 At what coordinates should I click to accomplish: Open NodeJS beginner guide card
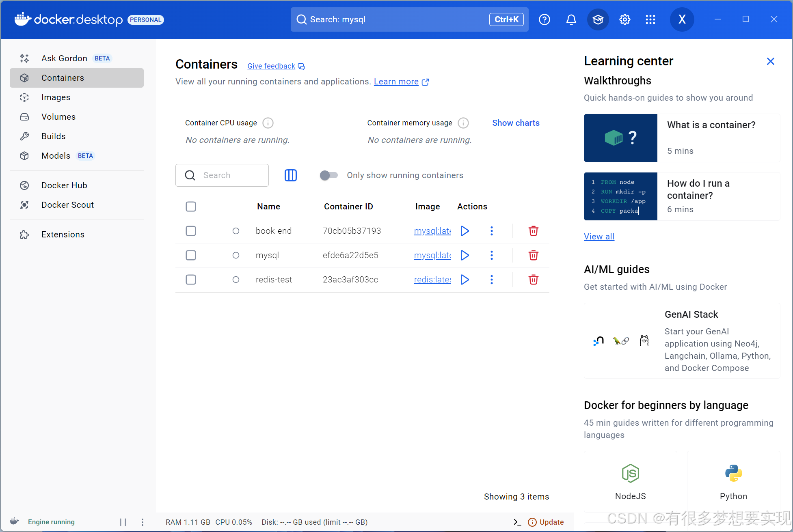click(630, 482)
